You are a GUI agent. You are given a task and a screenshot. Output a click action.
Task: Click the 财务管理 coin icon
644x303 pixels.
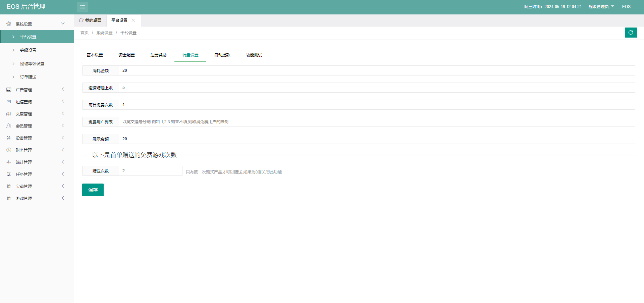click(x=9, y=150)
